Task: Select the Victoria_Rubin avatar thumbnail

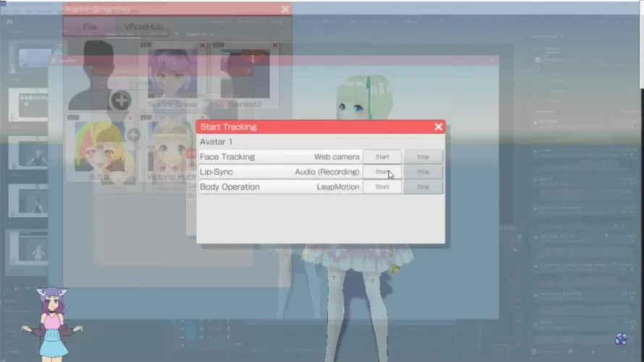Action: [171, 152]
